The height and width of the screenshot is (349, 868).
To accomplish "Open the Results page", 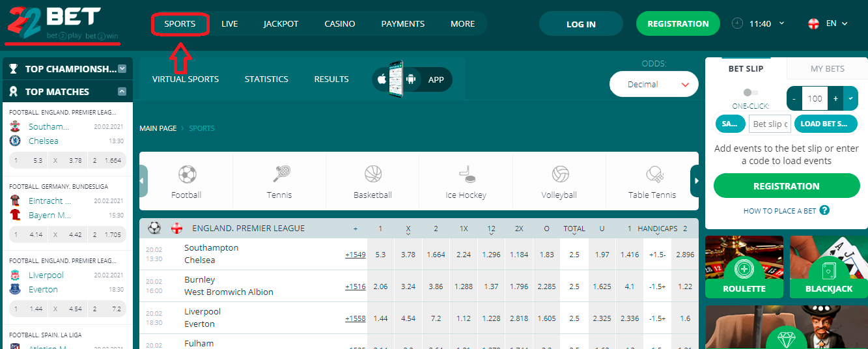I will 331,79.
